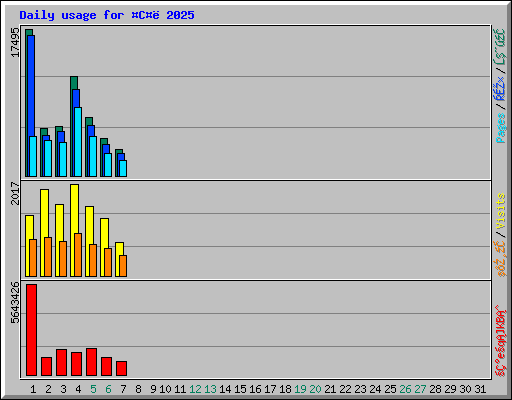
Task: Click the day label 23 on x-axis
Action: coord(360,389)
